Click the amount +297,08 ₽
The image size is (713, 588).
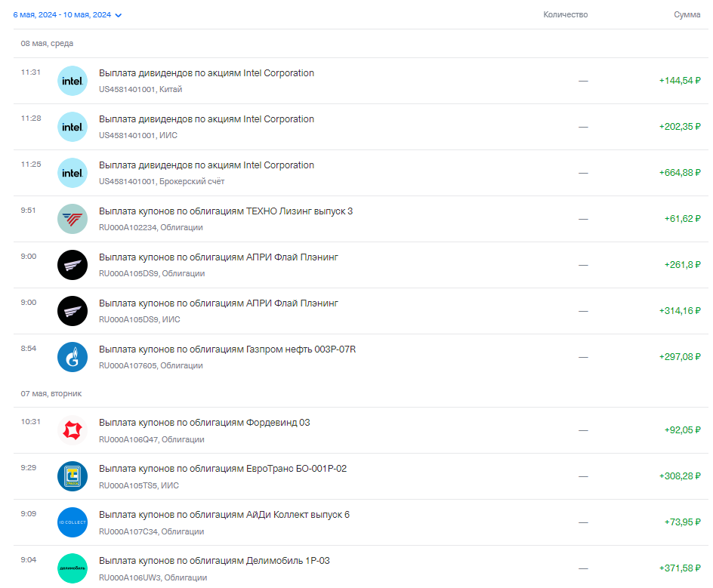click(680, 357)
